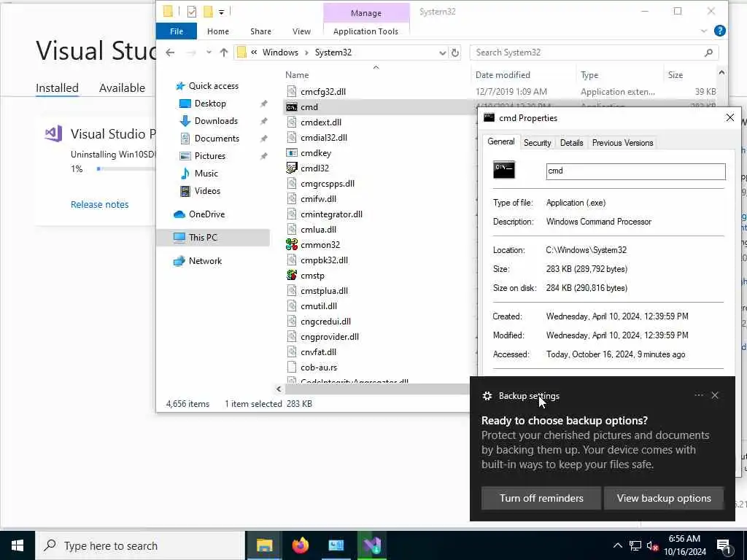Viewport: 747px width, 560px height.
Task: Open notification more options ellipsis
Action: point(698,395)
